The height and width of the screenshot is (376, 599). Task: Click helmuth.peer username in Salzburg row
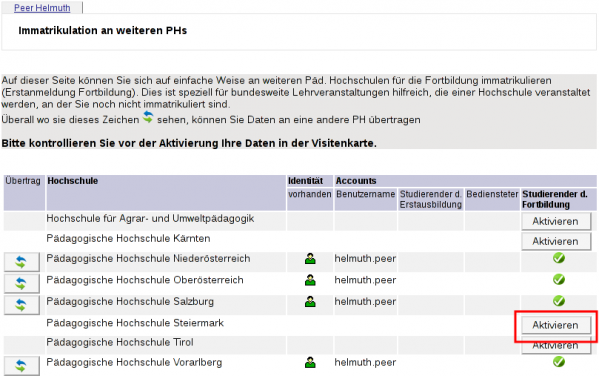pyautogui.click(x=365, y=301)
